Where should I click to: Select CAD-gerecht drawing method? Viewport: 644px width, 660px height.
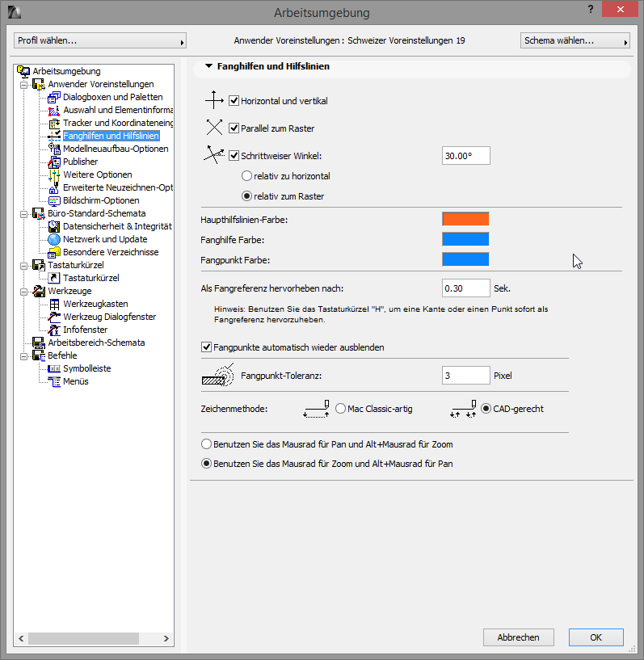coord(486,409)
